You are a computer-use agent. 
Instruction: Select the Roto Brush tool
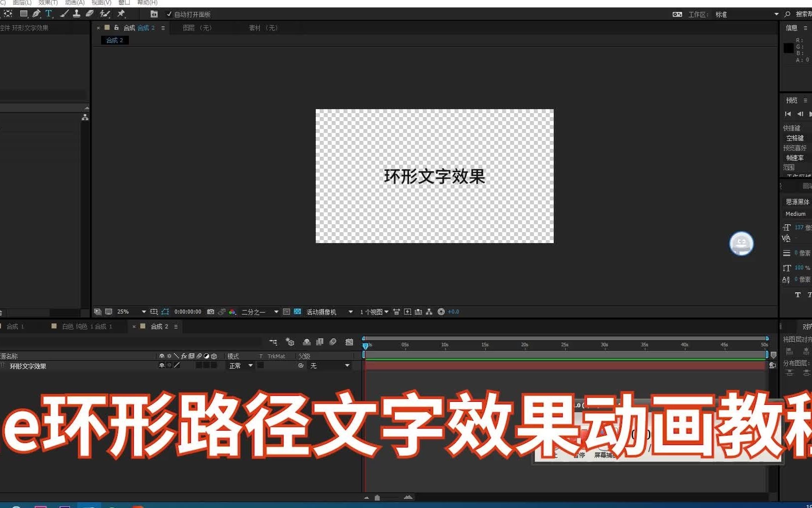pos(105,14)
